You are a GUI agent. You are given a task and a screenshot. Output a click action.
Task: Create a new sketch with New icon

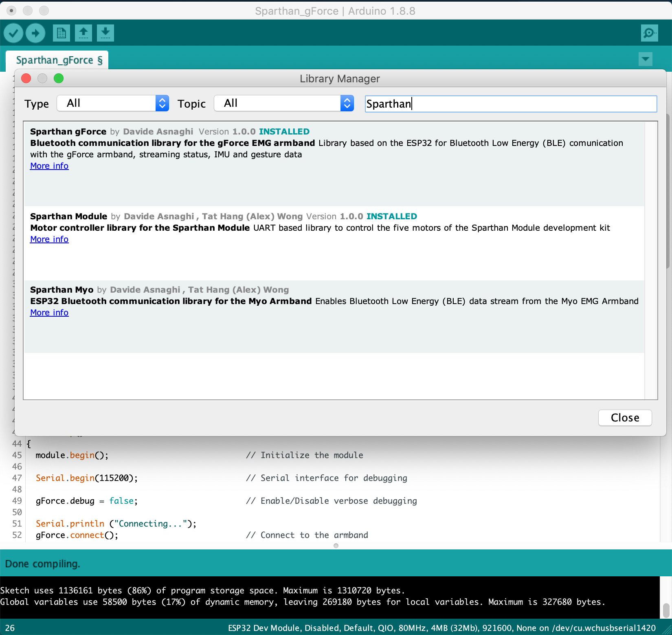point(61,33)
